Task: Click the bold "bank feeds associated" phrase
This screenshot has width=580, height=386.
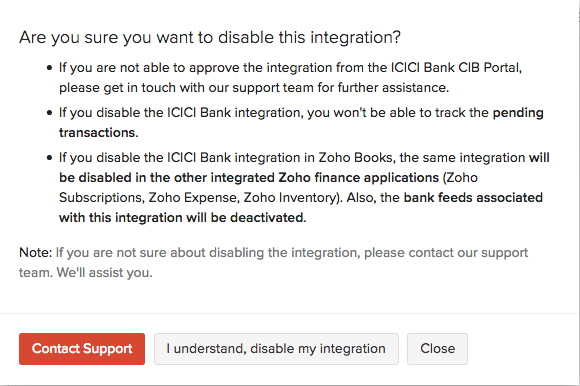Action: [473, 197]
